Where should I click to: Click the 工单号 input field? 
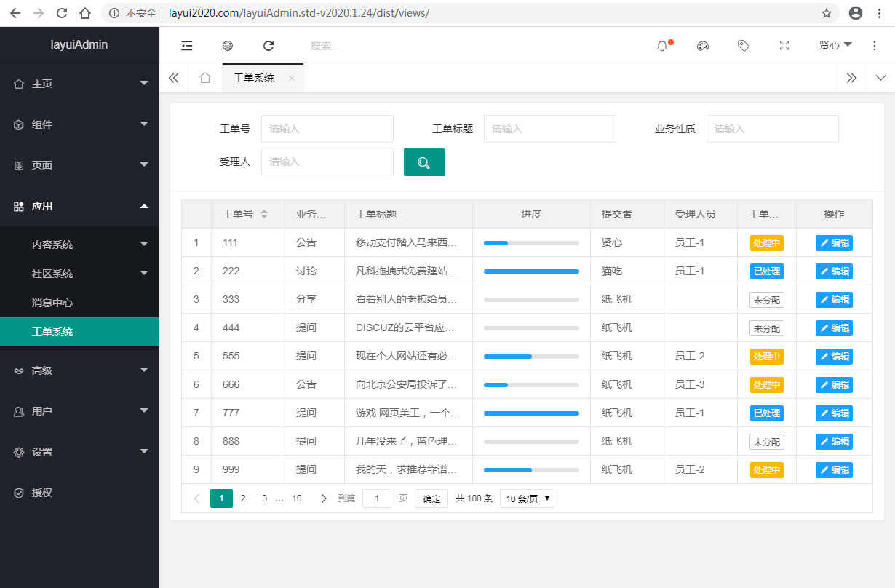pyautogui.click(x=327, y=129)
